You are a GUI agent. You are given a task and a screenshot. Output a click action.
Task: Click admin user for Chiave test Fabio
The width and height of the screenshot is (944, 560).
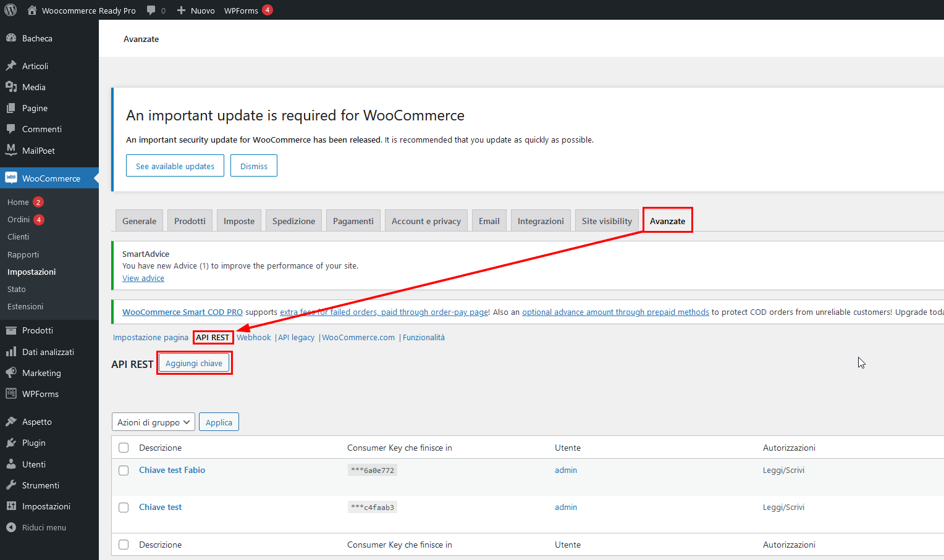click(566, 470)
